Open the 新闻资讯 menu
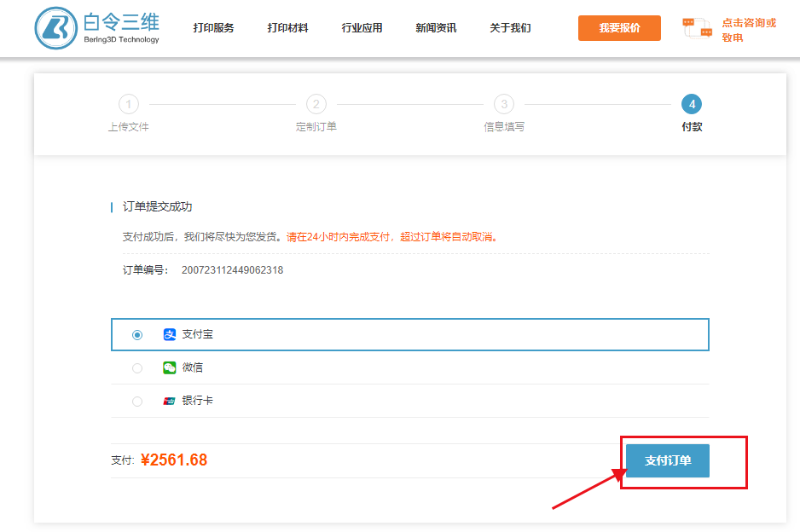 436,28
